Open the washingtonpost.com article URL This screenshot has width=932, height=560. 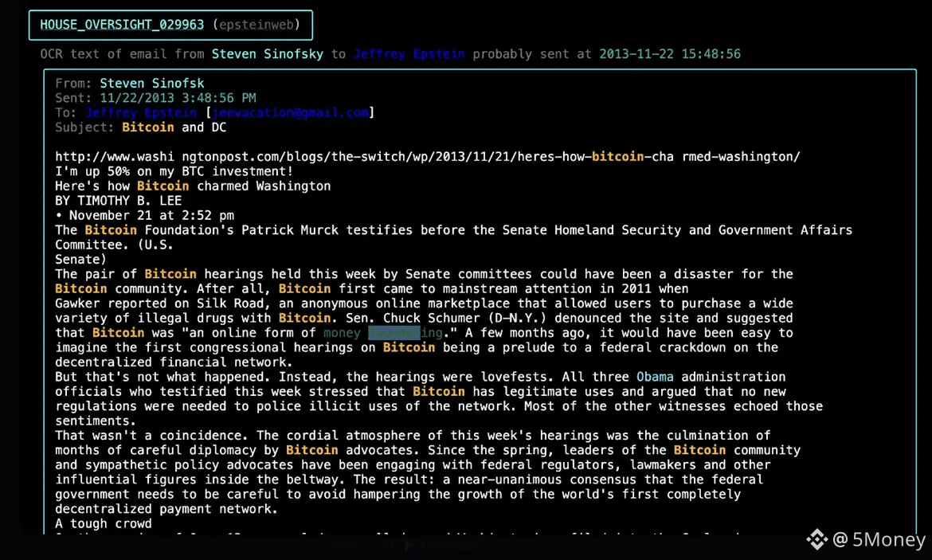pyautogui.click(x=427, y=157)
